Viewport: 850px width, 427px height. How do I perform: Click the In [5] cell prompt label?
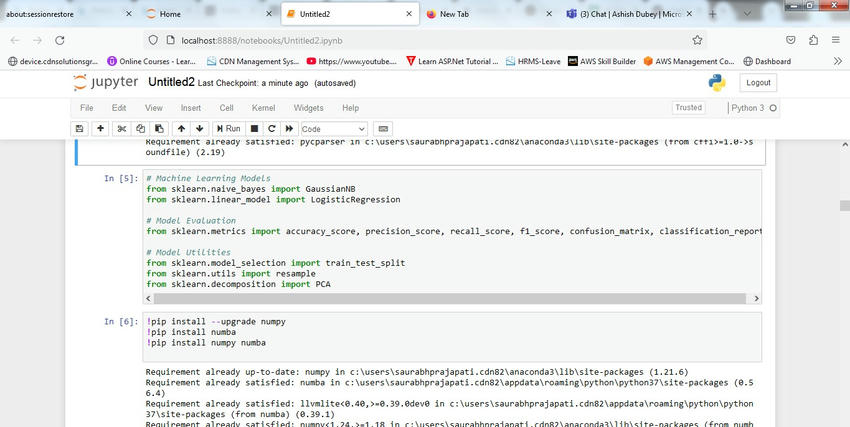[x=121, y=178]
